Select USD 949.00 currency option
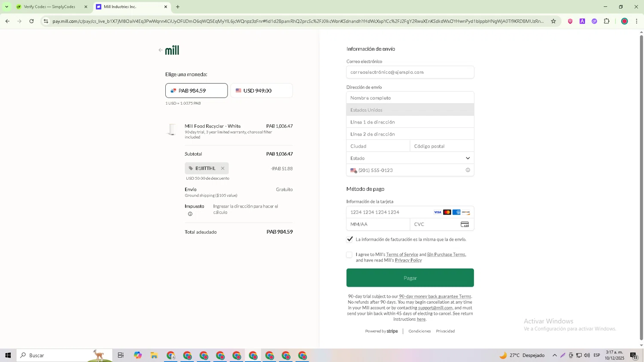644x362 pixels. [x=261, y=90]
